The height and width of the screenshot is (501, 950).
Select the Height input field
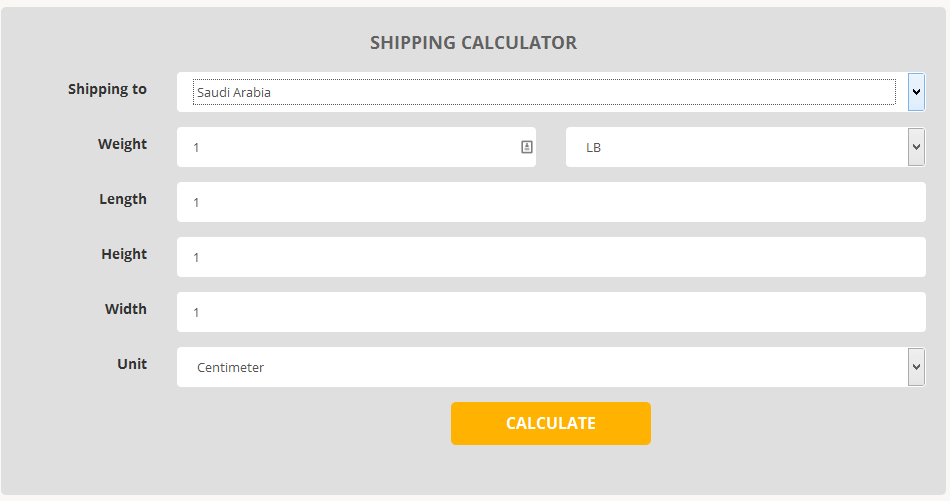click(x=550, y=257)
